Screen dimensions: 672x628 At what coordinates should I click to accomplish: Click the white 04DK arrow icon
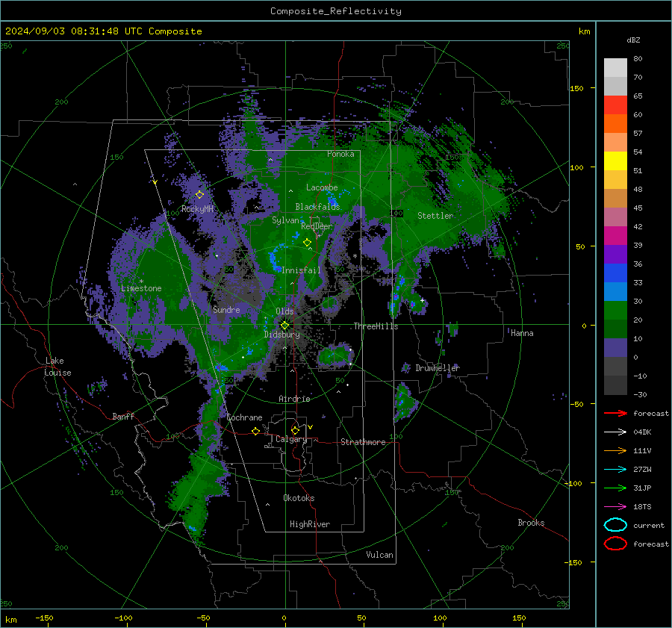(x=615, y=432)
